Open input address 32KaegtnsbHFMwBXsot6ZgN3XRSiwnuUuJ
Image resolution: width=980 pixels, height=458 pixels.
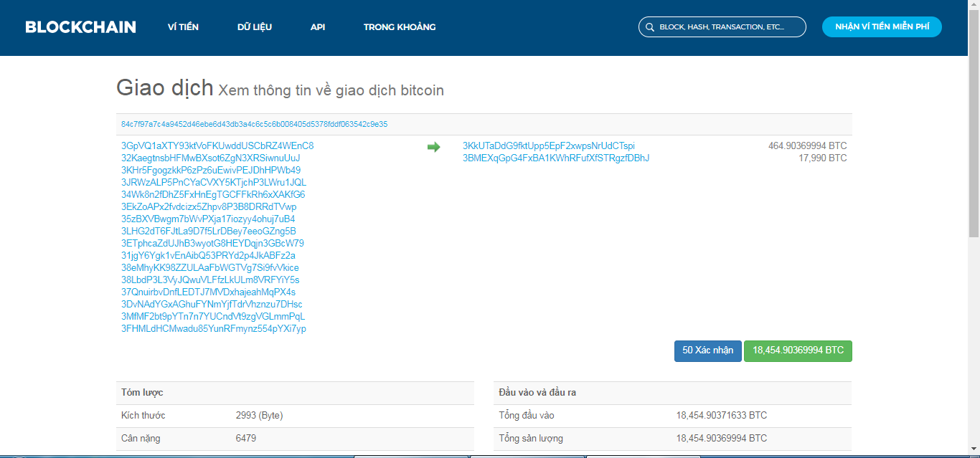click(211, 158)
